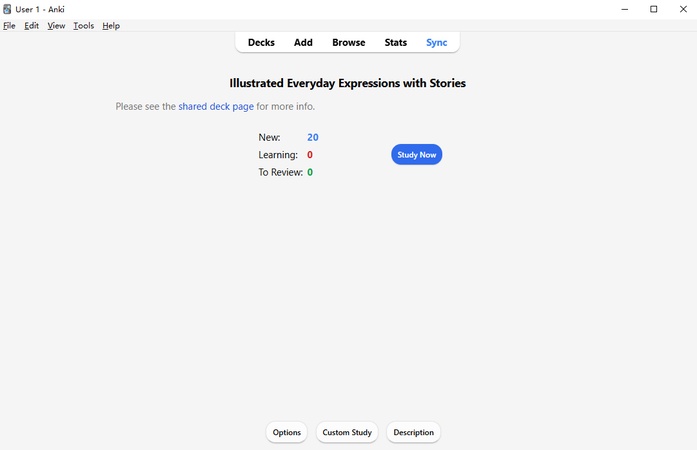Click the red Learning count 0
This screenshot has width=697, height=450.
click(310, 155)
